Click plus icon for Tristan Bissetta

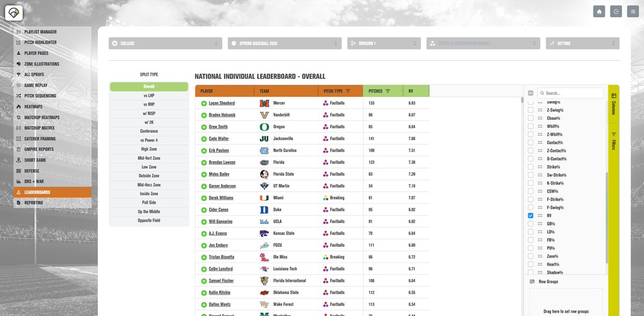point(204,257)
